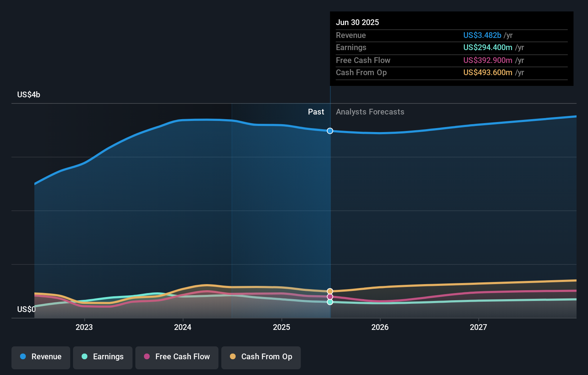Click the yellow Cash From Op legend dot
Screen dimensions: 588x375
pyautogui.click(x=233, y=357)
